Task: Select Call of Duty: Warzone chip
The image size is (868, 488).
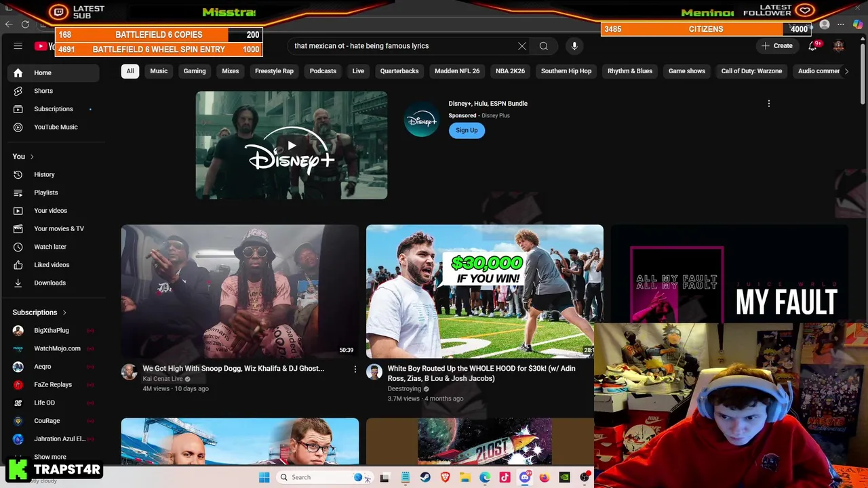Action: (x=751, y=71)
